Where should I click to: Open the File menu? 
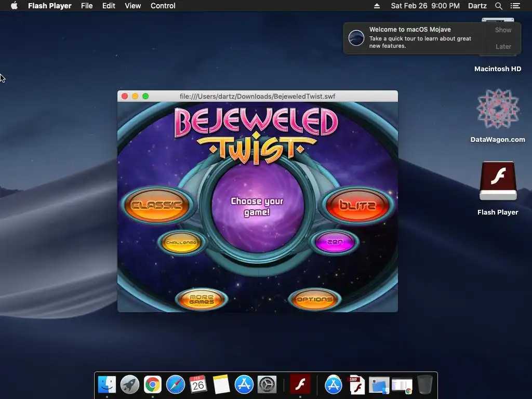(87, 5)
